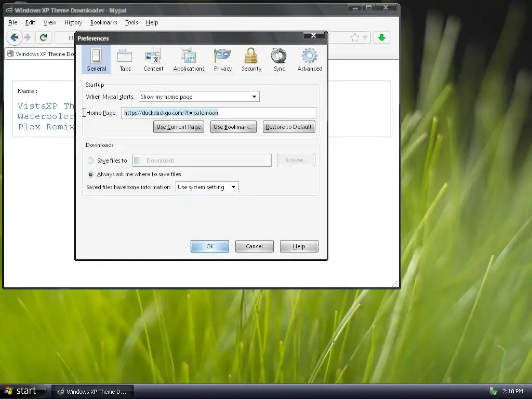Open the Content preferences pane

click(x=153, y=59)
